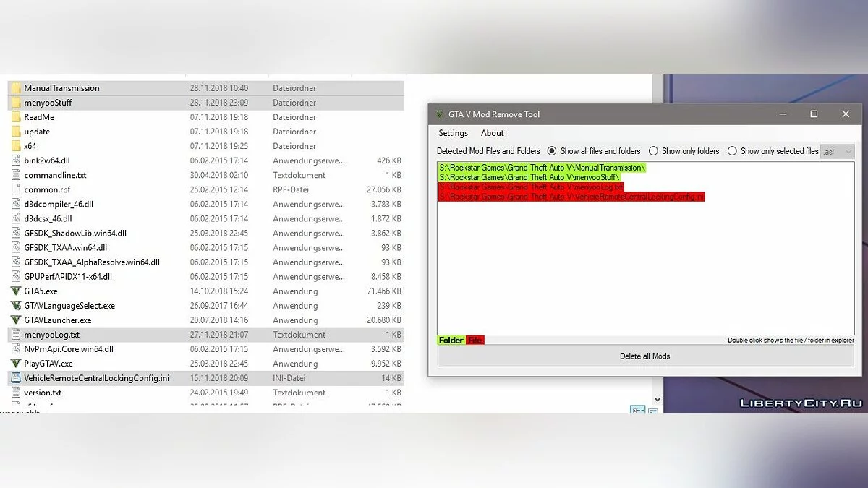
Task: Open the About menu
Action: [492, 133]
